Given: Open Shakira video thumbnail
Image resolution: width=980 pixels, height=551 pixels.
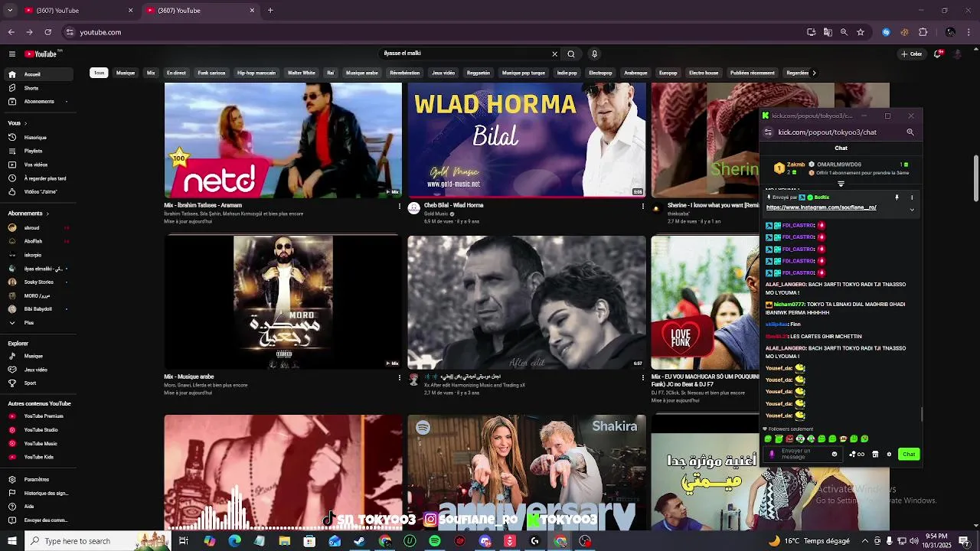Looking at the screenshot, I should [527, 473].
